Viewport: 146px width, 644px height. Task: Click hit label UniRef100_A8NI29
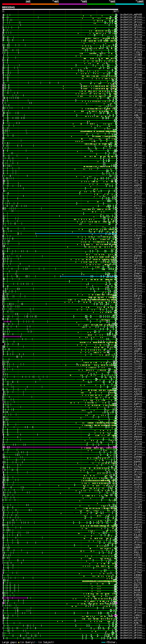(131, 100)
